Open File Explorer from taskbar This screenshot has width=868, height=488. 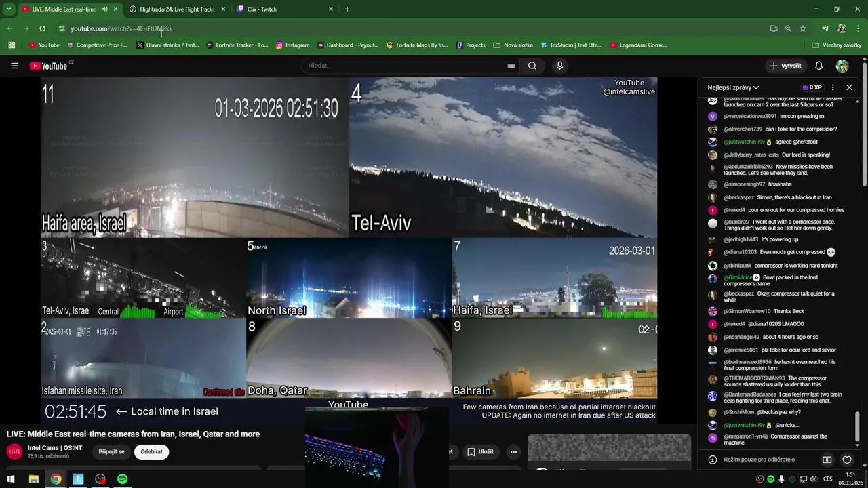point(33,479)
